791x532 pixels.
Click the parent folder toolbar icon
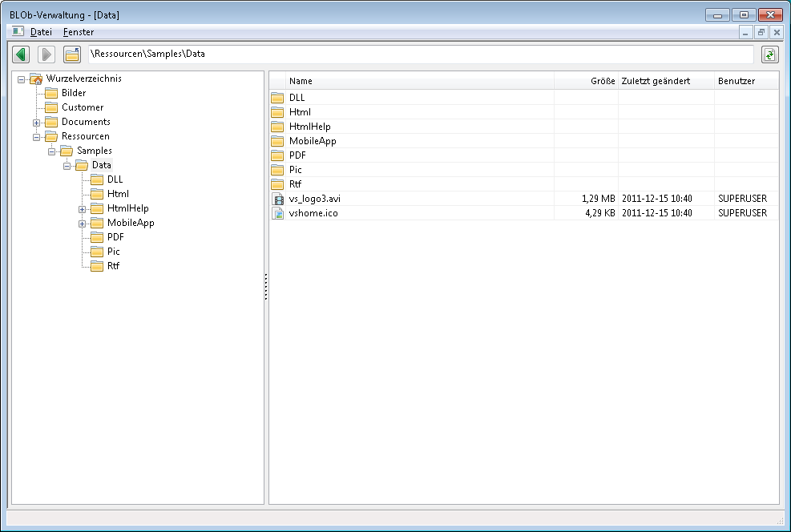(72, 54)
